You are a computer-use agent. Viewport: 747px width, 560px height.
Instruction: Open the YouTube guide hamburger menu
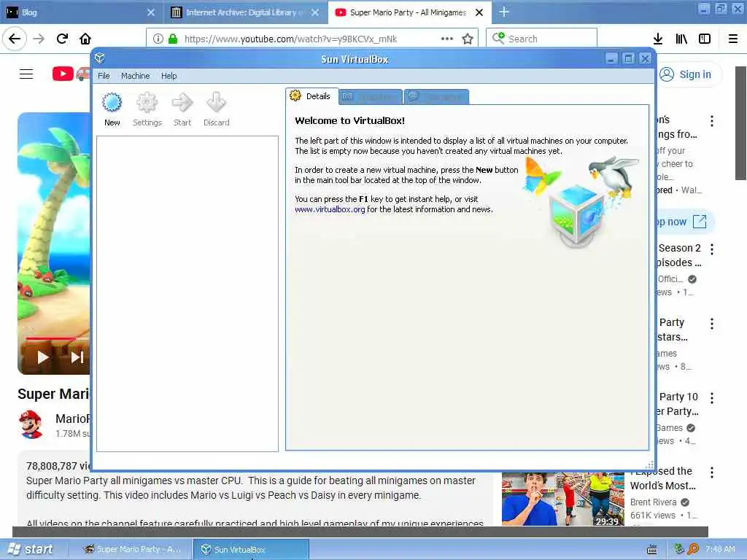[x=26, y=74]
